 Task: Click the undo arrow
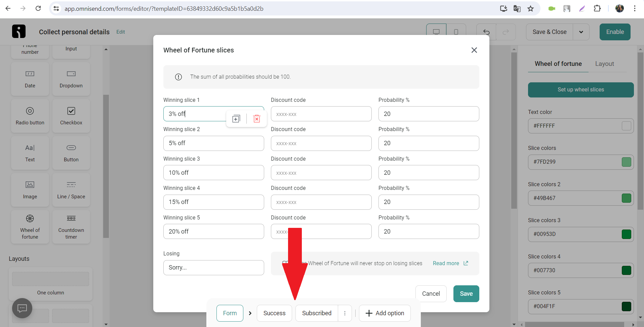[x=486, y=32]
